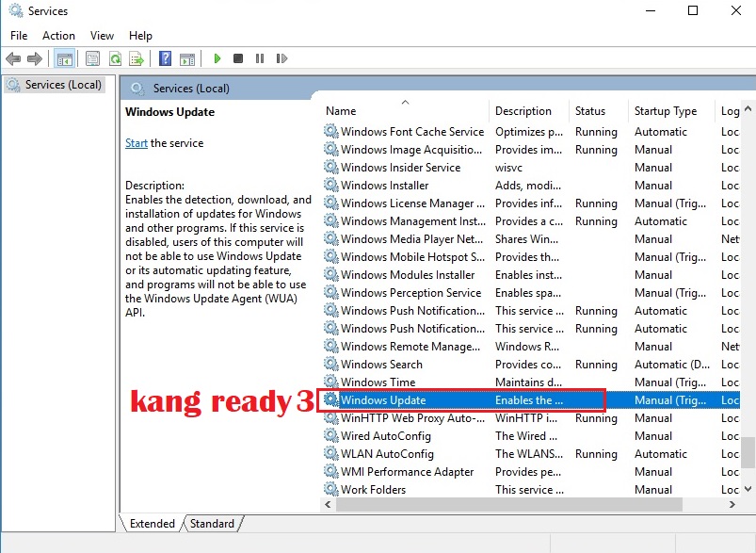
Task: Select Windows Management Instrumentation service row
Action: tap(530, 221)
